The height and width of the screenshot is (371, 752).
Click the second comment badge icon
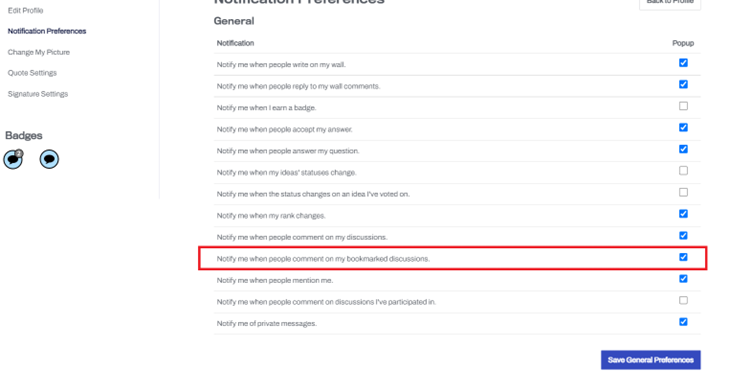pyautogui.click(x=49, y=159)
